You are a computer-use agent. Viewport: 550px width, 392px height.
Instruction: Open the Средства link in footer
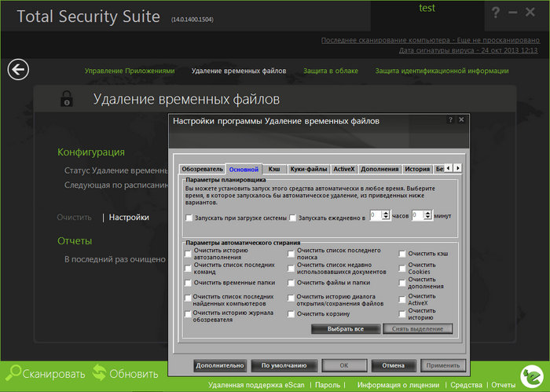pyautogui.click(x=466, y=385)
